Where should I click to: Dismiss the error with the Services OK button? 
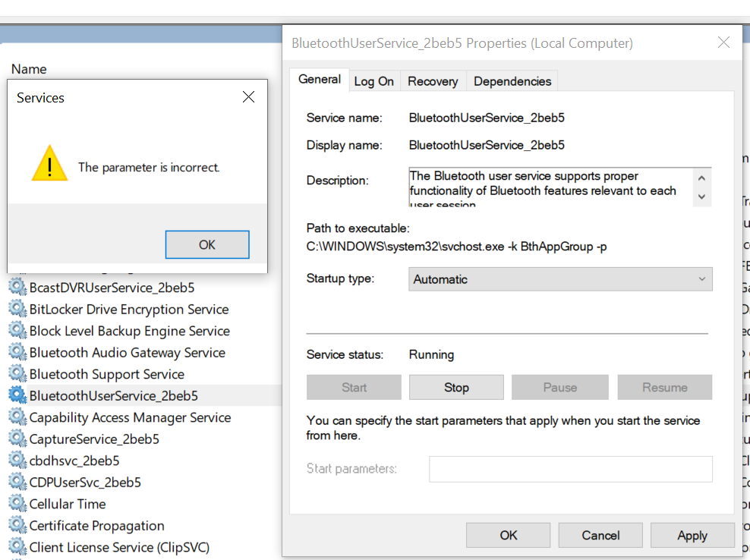click(207, 244)
